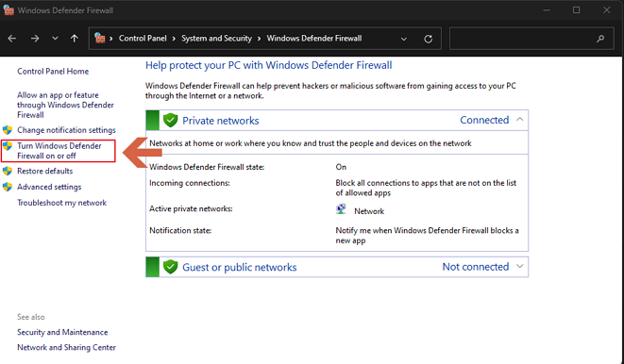Select System and Security breadcrumb

[216, 38]
